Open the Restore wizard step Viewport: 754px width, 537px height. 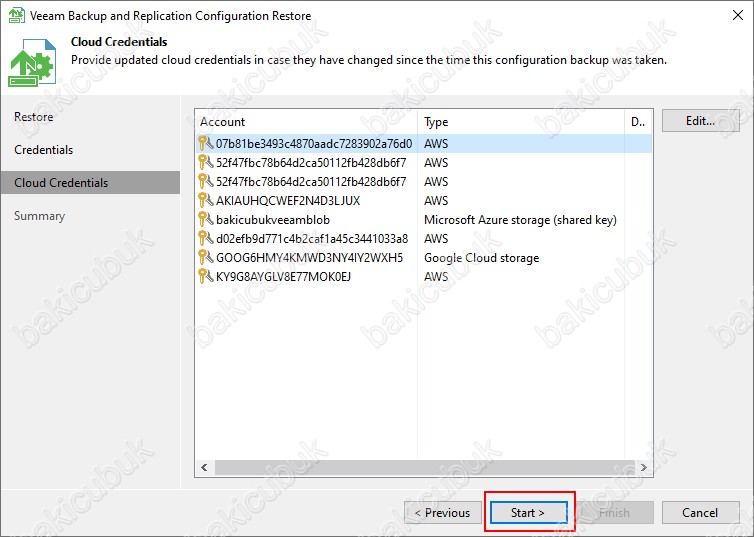tap(34, 117)
